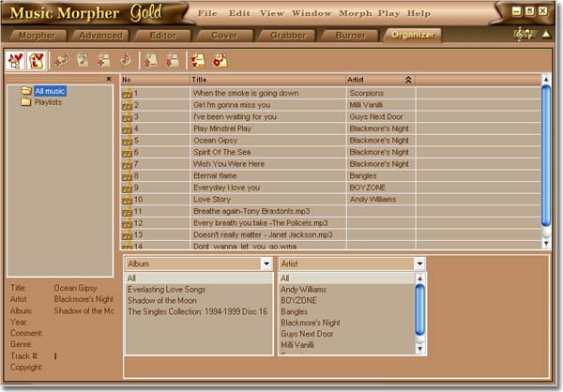
Task: Click the track list scrollbar down arrow
Action: tap(546, 244)
